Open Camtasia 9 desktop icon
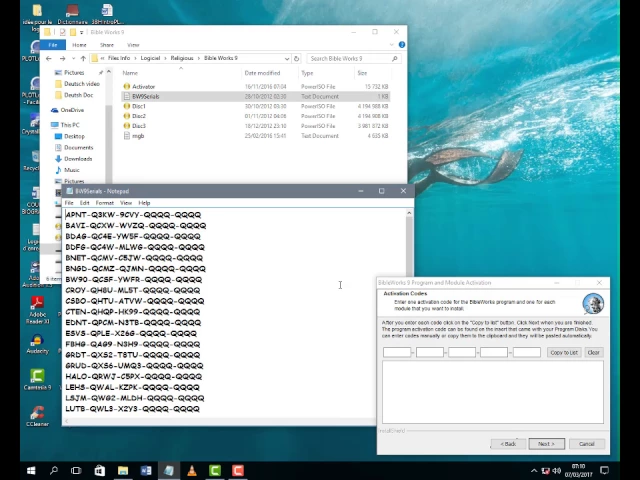This screenshot has height=480, width=640. (x=37, y=380)
